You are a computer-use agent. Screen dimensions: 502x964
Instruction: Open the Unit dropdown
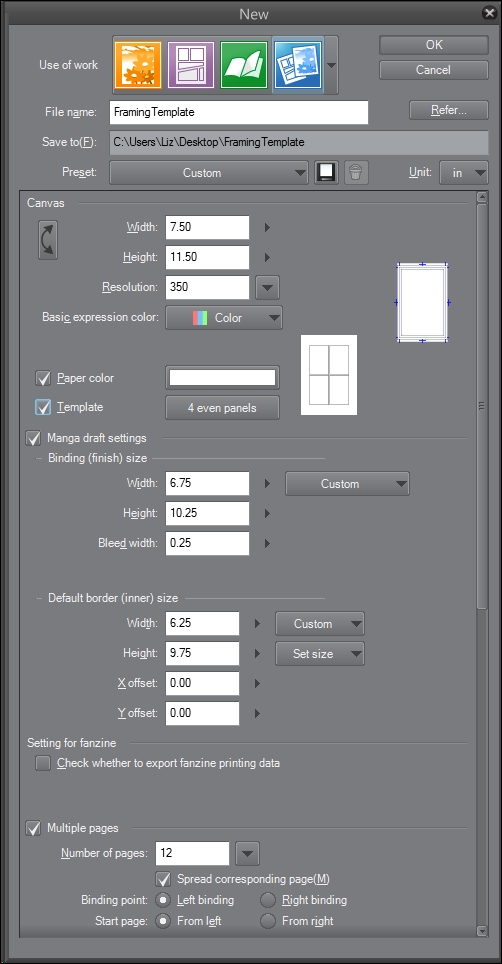tap(464, 173)
